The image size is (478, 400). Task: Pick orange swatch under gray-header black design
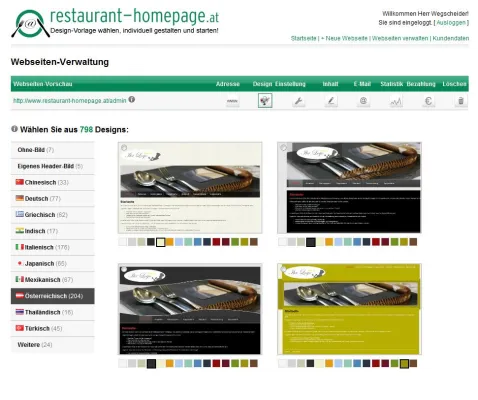coord(329,242)
